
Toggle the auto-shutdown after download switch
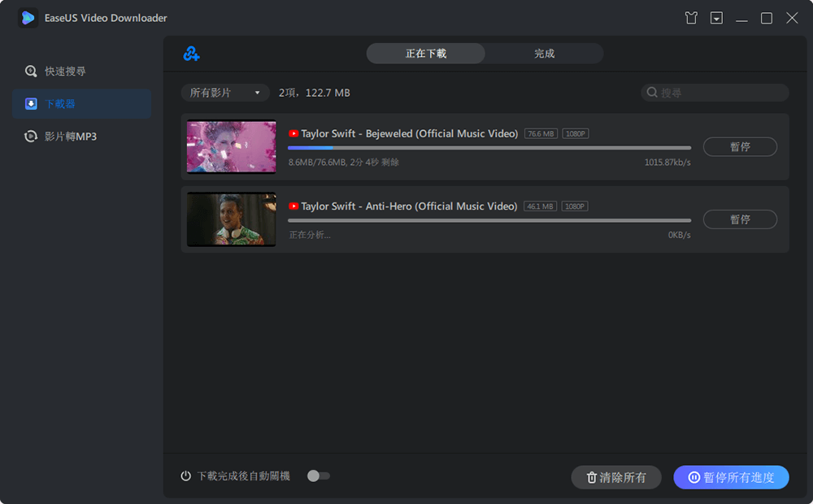(319, 476)
